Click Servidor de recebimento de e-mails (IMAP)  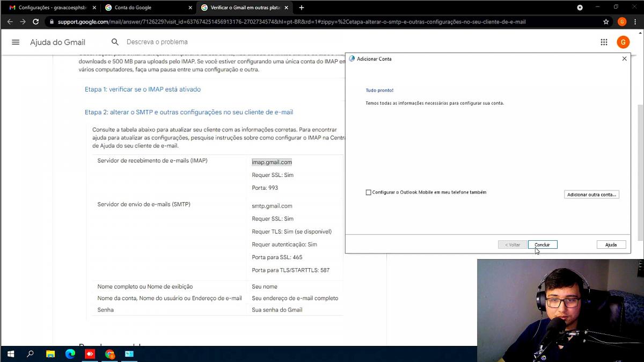[x=152, y=161]
